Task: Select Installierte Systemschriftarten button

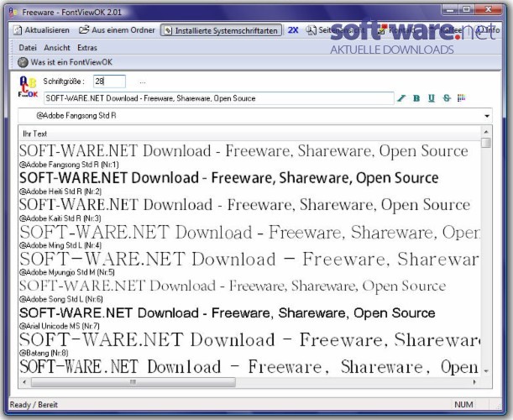Action: pyautogui.click(x=221, y=30)
